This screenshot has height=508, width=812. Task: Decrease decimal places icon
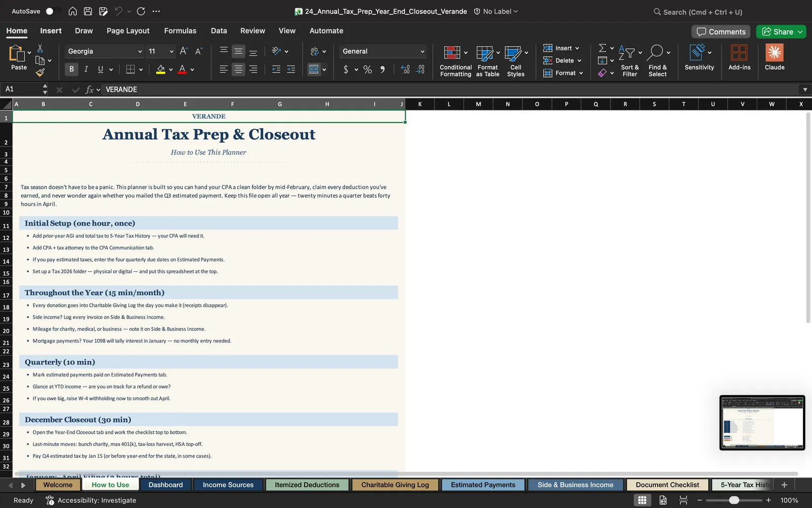420,70
